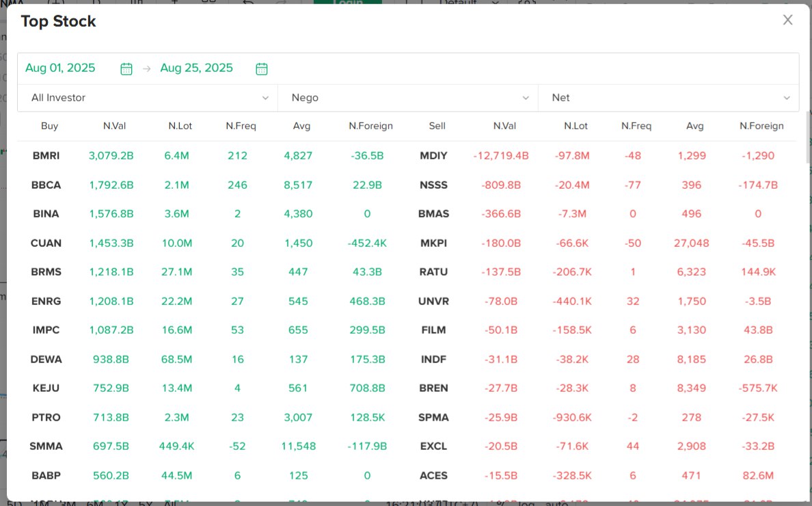Sort by buy-side N.Foreign header

tap(370, 126)
